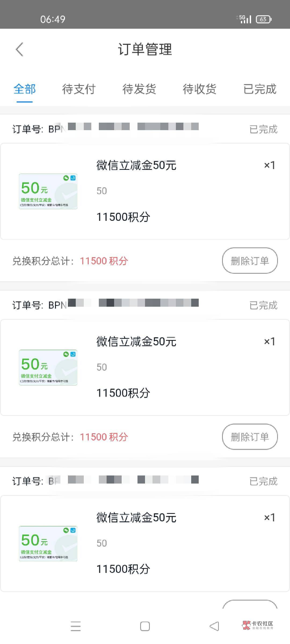Tap the 5G signal status icon
Image resolution: width=290 pixels, height=644 pixels.
coord(245,19)
